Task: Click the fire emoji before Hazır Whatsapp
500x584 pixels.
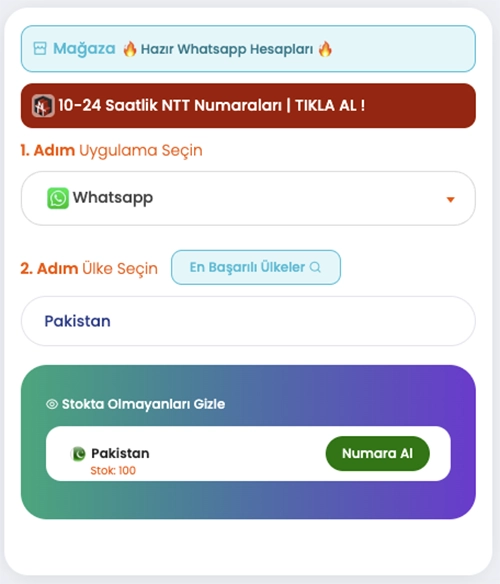Action: click(x=130, y=49)
